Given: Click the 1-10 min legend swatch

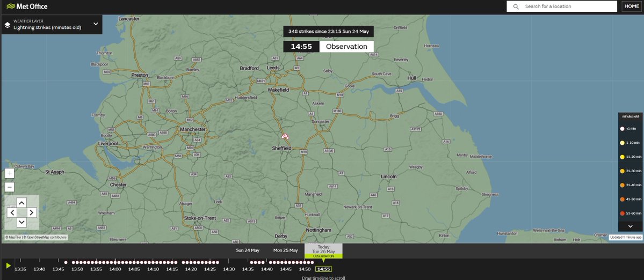Looking at the screenshot, I should (622, 143).
